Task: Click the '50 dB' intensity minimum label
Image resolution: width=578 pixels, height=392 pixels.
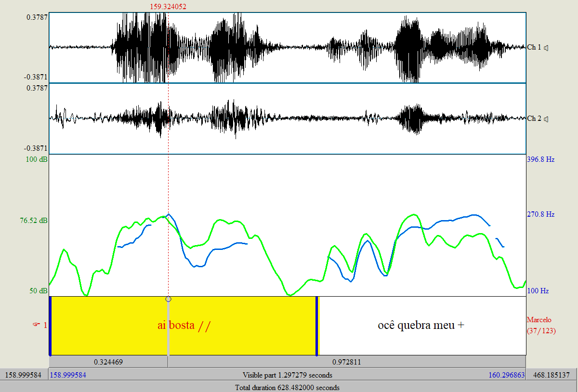Action: pos(38,291)
